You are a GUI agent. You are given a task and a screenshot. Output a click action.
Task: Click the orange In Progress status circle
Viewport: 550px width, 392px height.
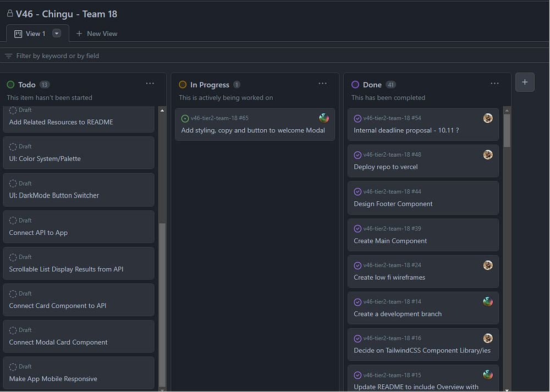pyautogui.click(x=183, y=85)
